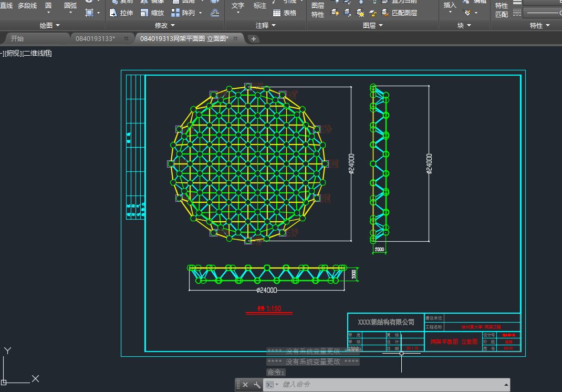Open command line customize wrench
The width and height of the screenshot is (562, 392).
tap(257, 385)
